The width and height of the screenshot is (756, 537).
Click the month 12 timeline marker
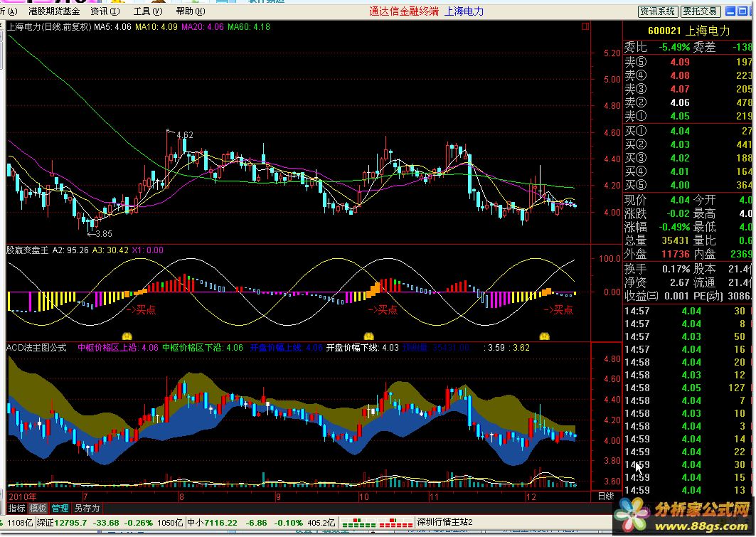[531, 496]
